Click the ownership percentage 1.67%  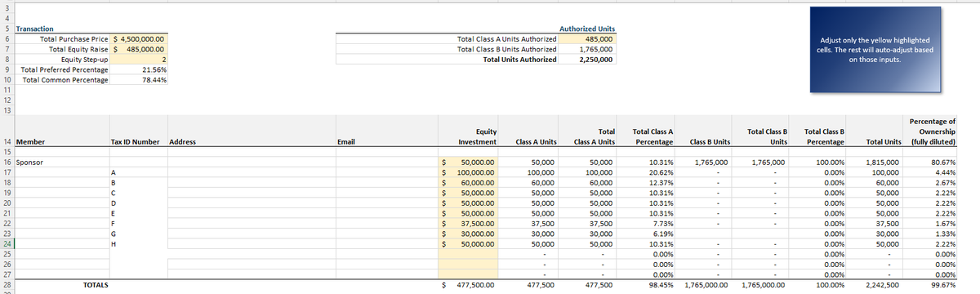[930, 223]
